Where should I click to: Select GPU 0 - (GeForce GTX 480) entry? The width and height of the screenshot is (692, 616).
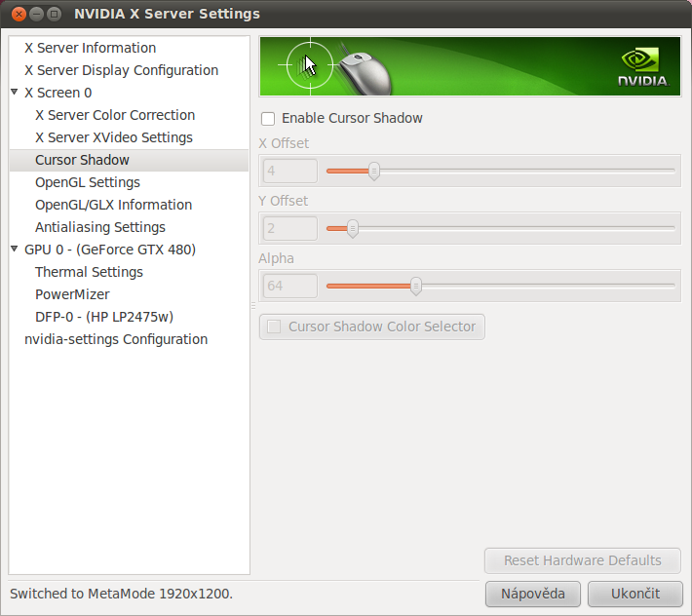[110, 250]
